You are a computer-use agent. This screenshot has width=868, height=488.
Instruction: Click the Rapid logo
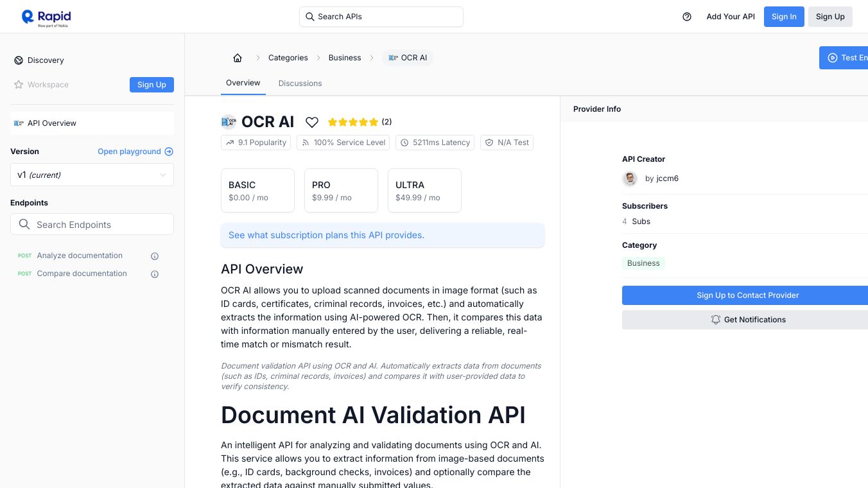click(46, 17)
